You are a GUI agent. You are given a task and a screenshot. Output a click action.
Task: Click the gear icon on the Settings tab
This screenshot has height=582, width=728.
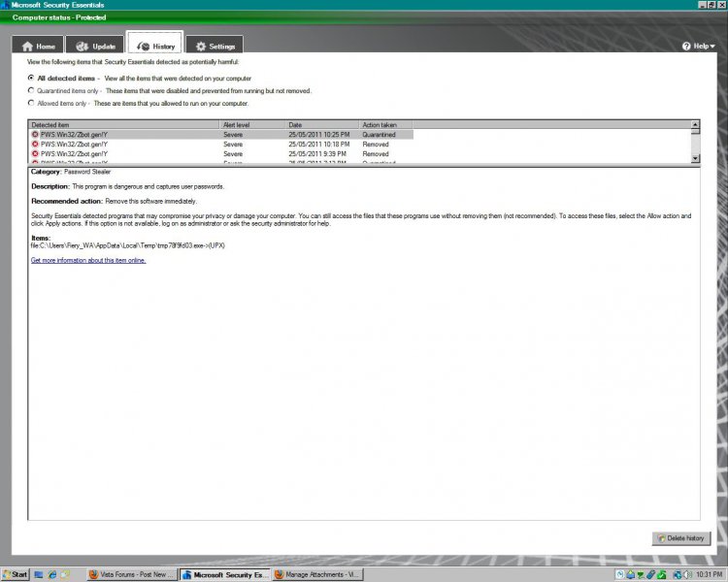click(201, 46)
